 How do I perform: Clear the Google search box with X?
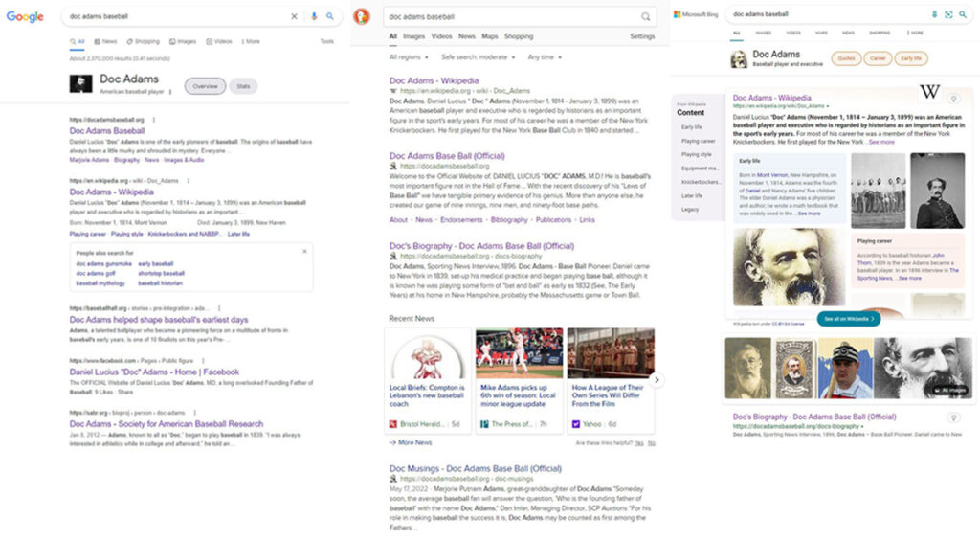click(294, 16)
